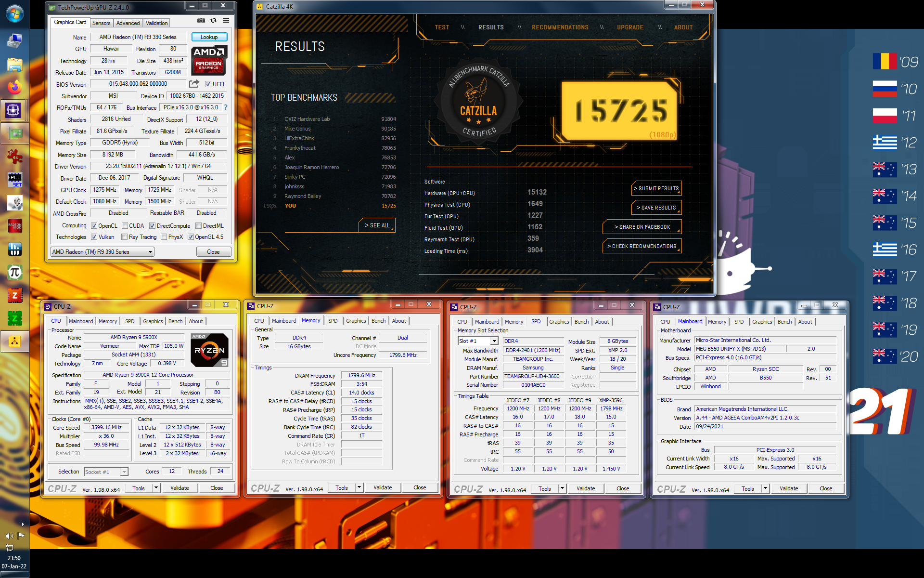This screenshot has width=924, height=578.
Task: Open the computer toolbox taskbar icon
Action: tap(14, 41)
